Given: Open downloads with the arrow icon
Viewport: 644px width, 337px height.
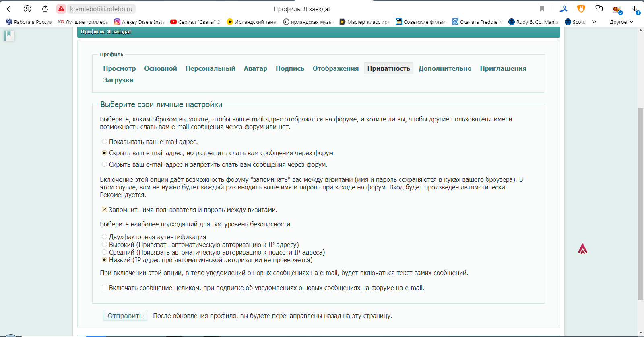Looking at the screenshot, I should (x=635, y=9).
